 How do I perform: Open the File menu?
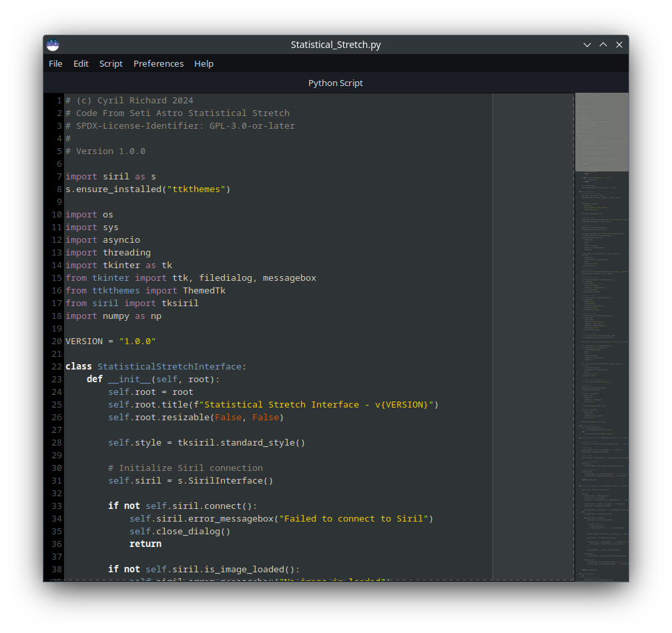pyautogui.click(x=55, y=64)
